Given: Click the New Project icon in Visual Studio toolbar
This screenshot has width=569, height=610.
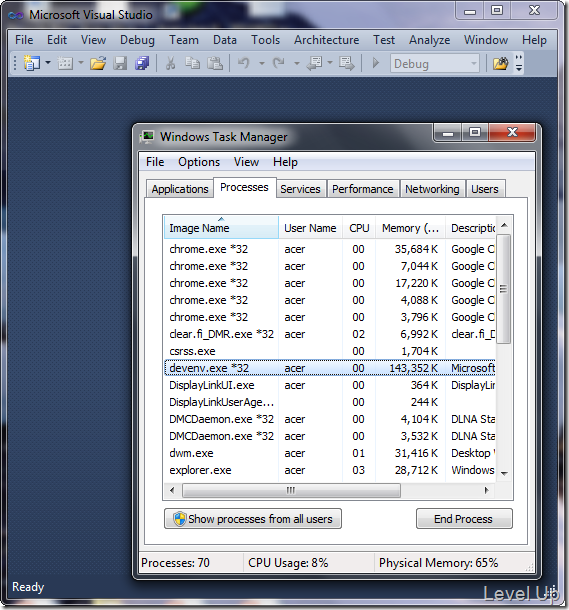Looking at the screenshot, I should point(32,63).
